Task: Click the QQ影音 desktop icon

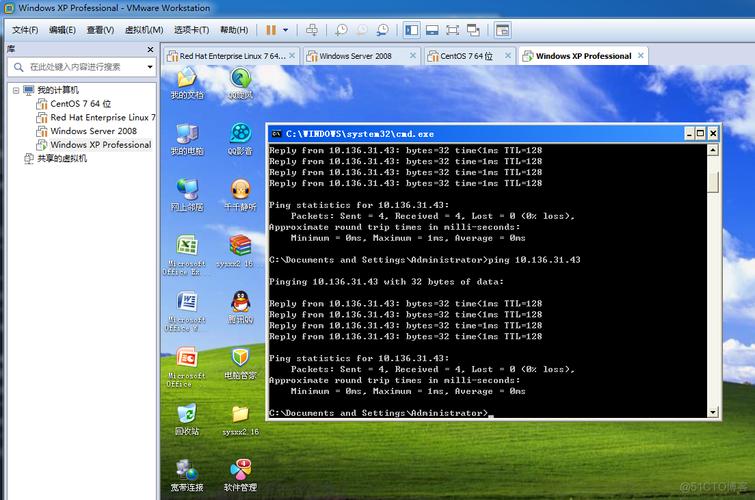Action: tap(240, 139)
